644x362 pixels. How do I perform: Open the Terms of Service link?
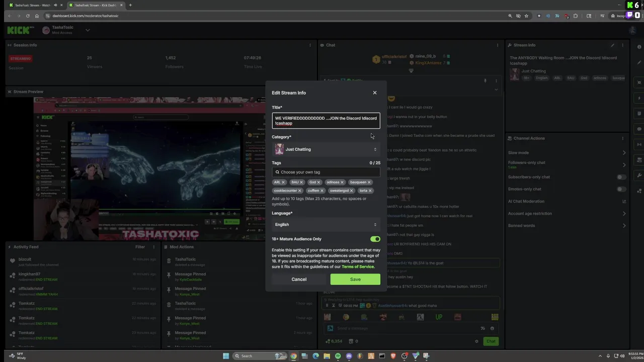point(358,266)
